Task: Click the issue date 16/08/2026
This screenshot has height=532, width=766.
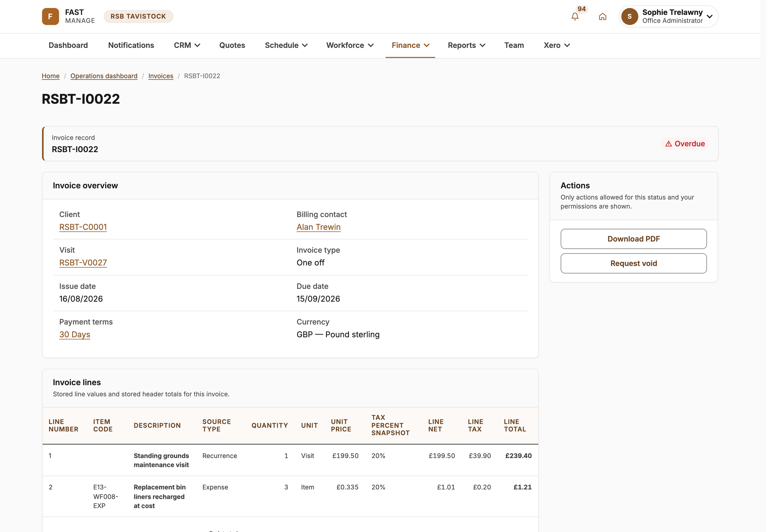Action: 81,299
